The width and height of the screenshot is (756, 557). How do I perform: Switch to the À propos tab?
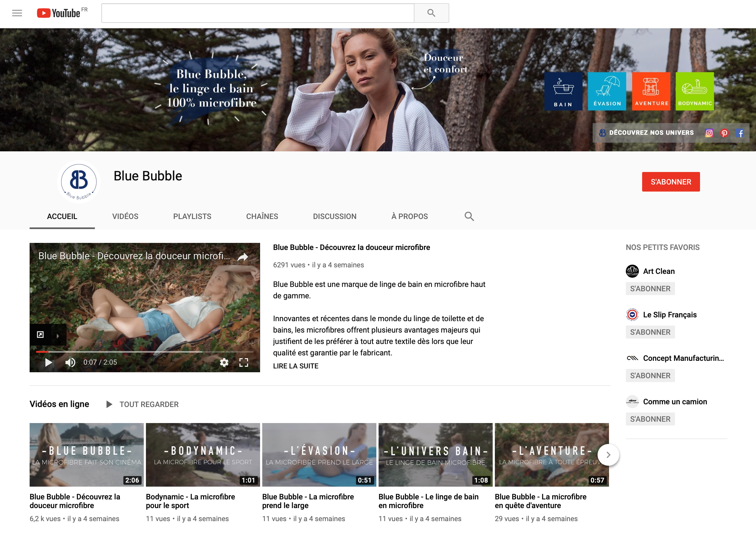click(409, 217)
